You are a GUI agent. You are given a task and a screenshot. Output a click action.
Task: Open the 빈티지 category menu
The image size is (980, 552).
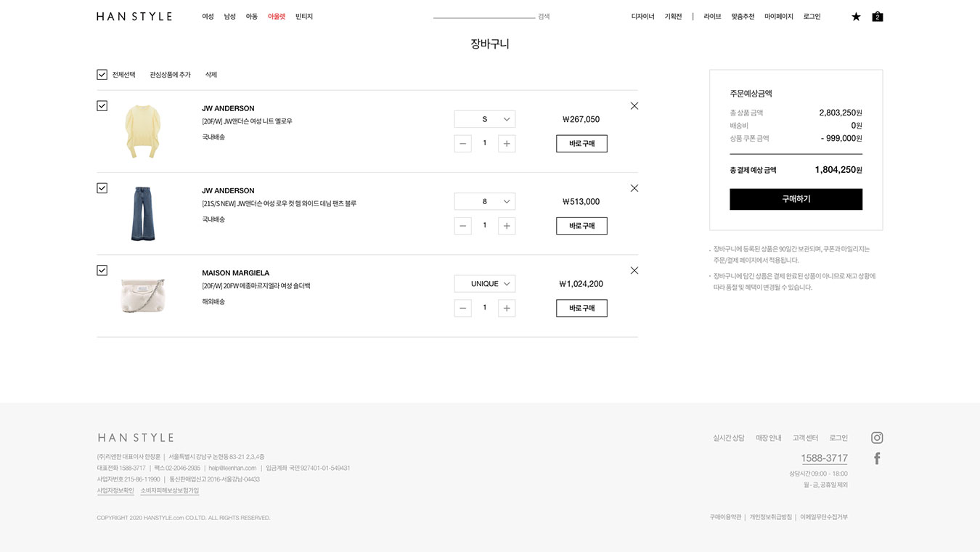point(304,17)
